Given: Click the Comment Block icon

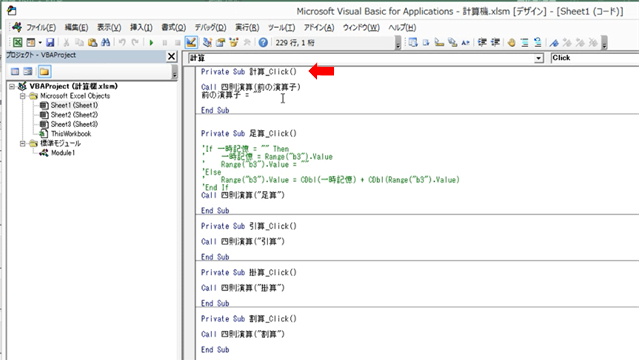Looking at the screenshot, I should [x=524, y=42].
